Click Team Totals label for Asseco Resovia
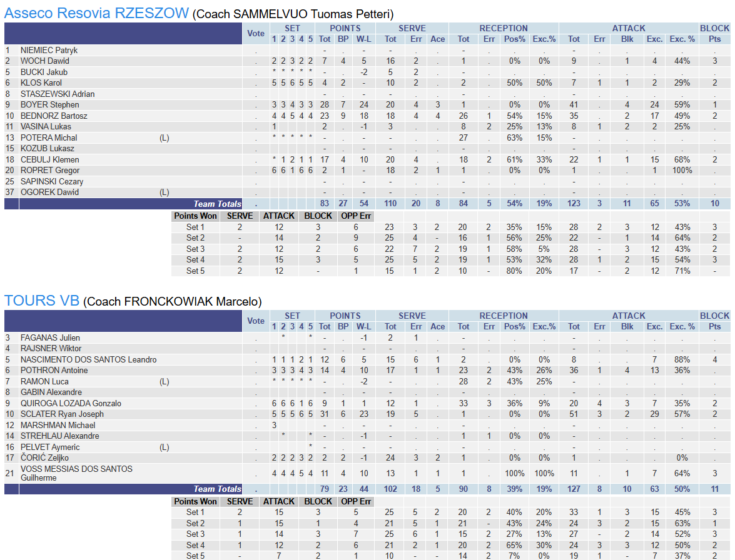735x560 pixels. (217, 204)
